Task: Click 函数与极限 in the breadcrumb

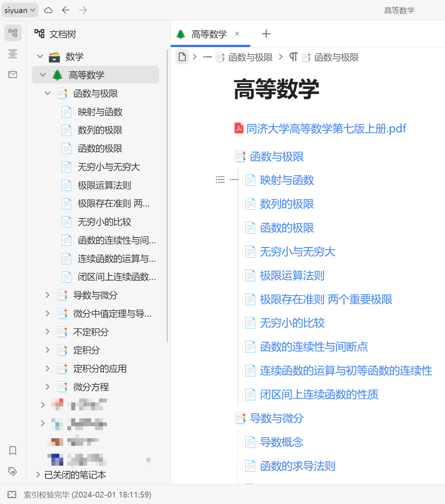Action: (250, 57)
